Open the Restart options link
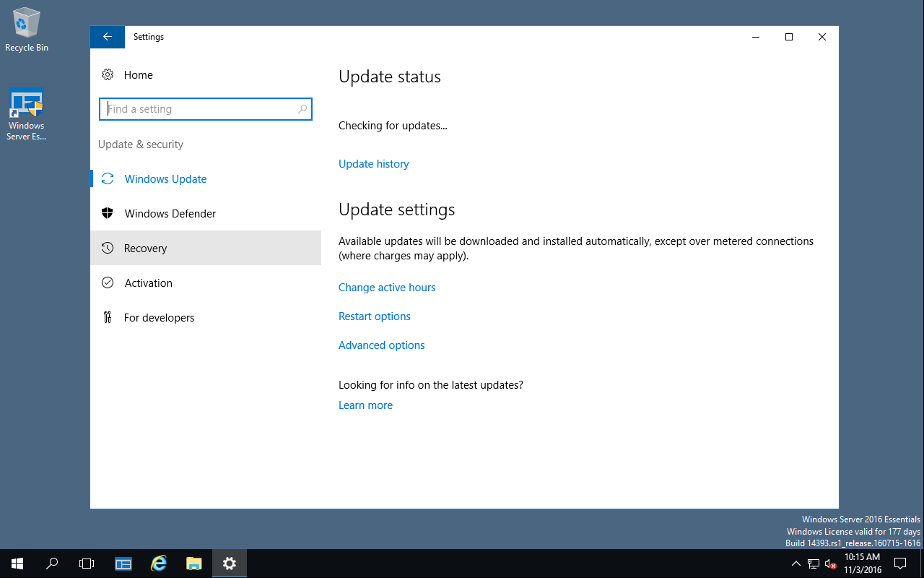 click(x=375, y=316)
